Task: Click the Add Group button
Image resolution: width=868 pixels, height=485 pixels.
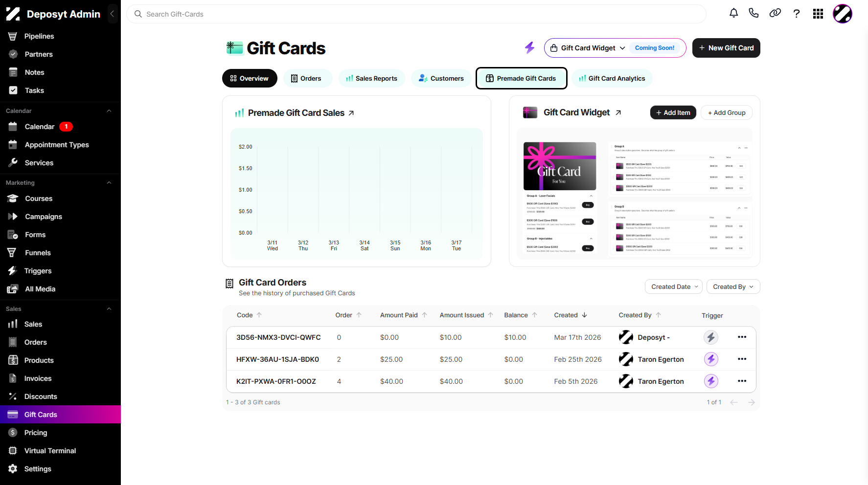Action: (x=727, y=112)
